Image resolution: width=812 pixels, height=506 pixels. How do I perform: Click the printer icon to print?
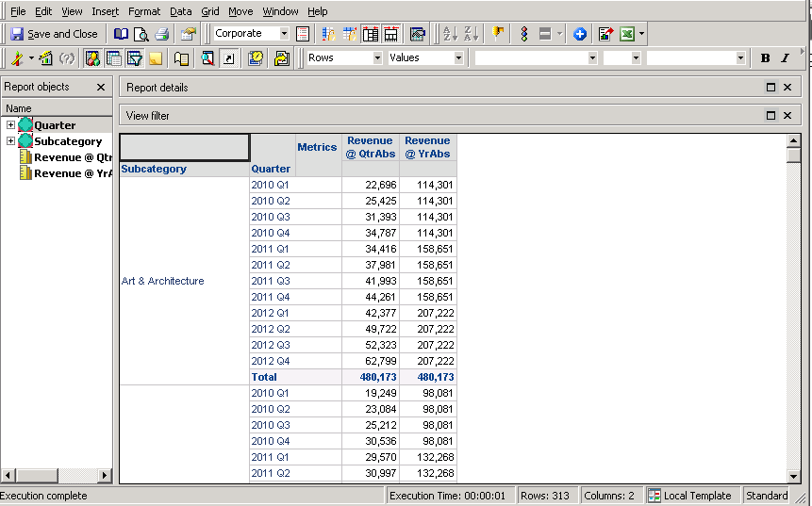[161, 34]
